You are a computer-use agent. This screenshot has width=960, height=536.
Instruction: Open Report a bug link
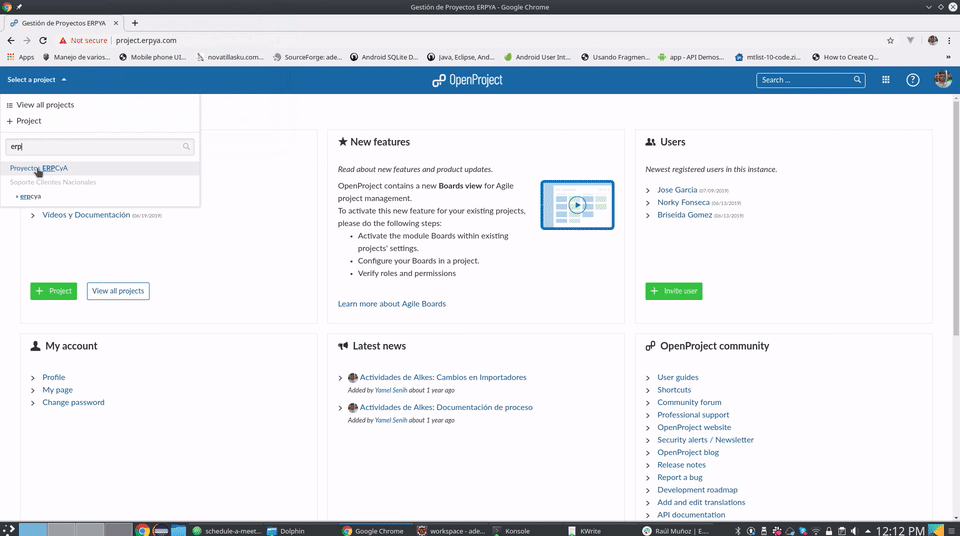680,477
